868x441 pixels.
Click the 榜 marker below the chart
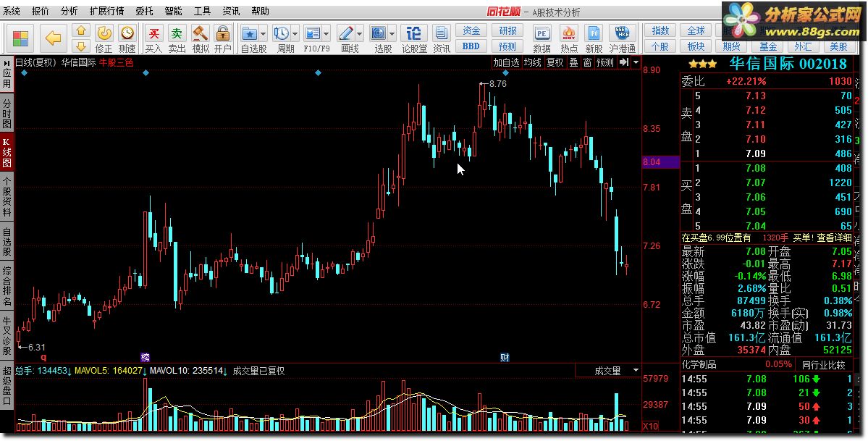click(145, 358)
